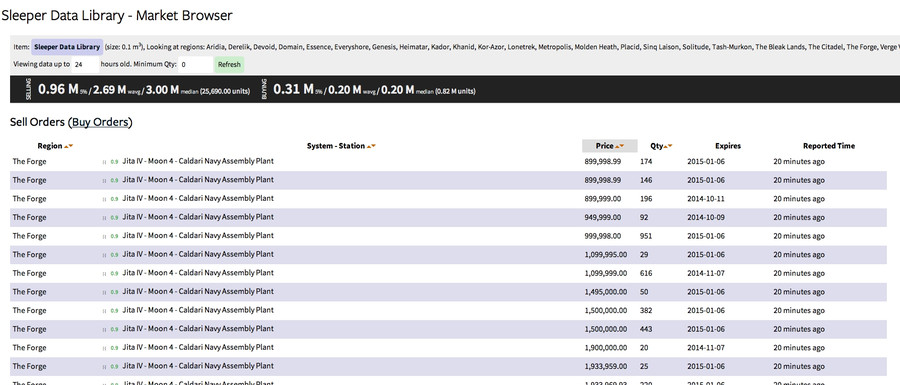The height and width of the screenshot is (385, 900).
Task: Click expiry date 2014-10-11
Action: (706, 199)
